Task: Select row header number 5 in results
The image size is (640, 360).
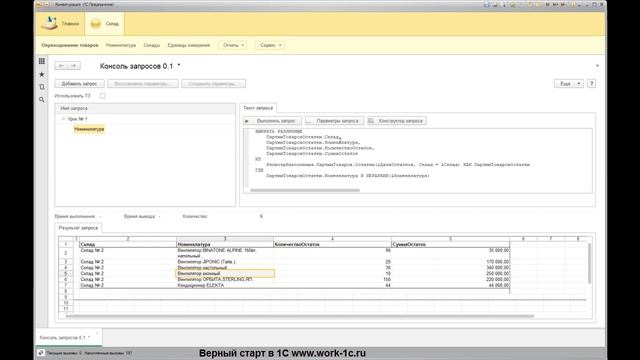Action: click(x=66, y=273)
